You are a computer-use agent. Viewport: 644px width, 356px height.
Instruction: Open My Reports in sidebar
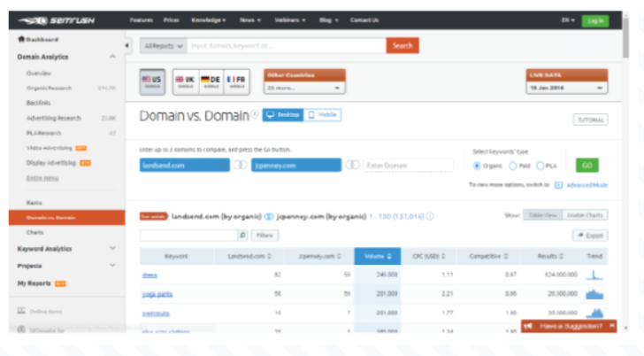coord(34,283)
